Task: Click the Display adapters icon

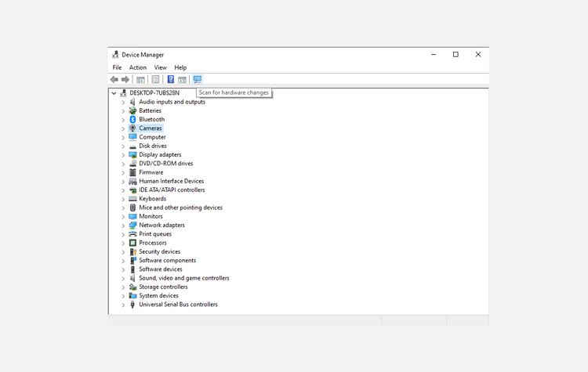Action: [x=132, y=155]
